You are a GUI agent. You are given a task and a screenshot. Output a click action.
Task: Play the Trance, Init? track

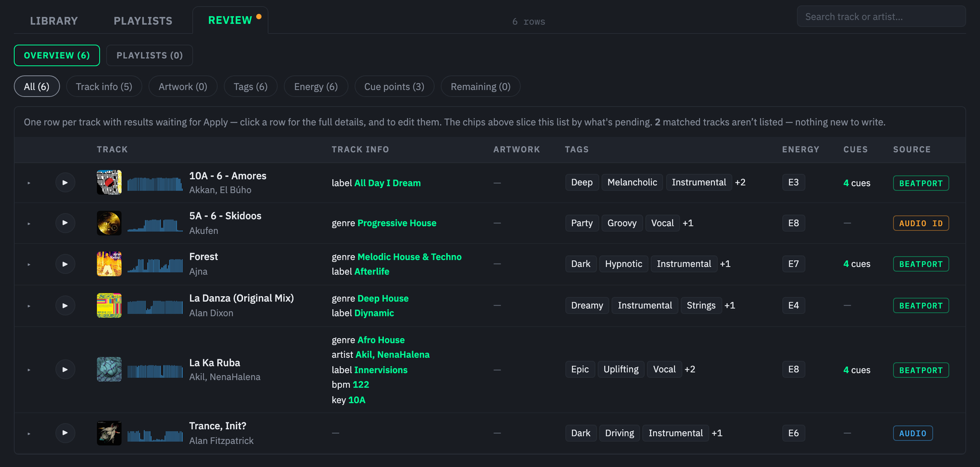[x=65, y=433]
